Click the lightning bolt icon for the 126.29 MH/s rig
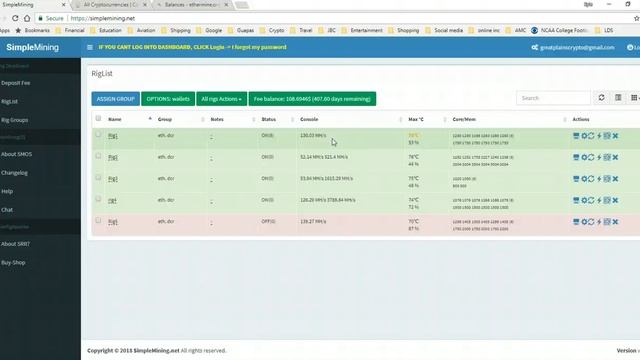The width and height of the screenshot is (640, 360). [x=599, y=200]
